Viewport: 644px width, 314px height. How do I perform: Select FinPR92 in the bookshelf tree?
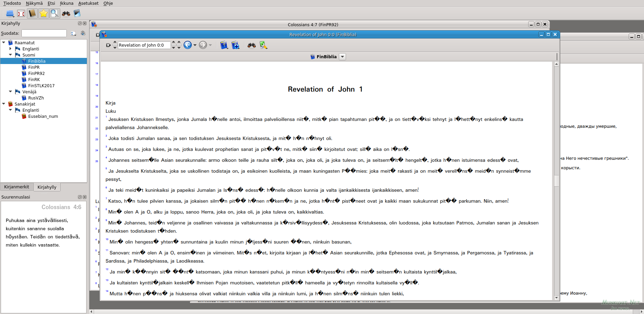(x=36, y=74)
